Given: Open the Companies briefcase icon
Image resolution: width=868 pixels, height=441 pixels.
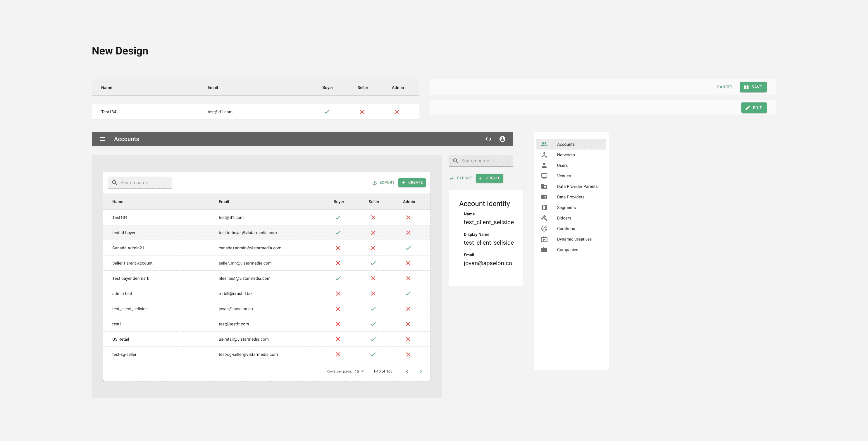Looking at the screenshot, I should pos(544,250).
